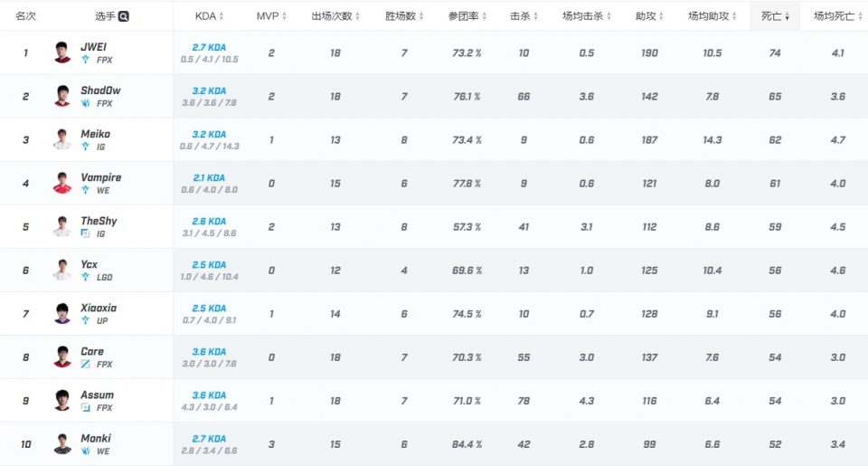Screen dimensions: 868x466
Task: Click Assum's ADC role icon
Action: [x=85, y=407]
